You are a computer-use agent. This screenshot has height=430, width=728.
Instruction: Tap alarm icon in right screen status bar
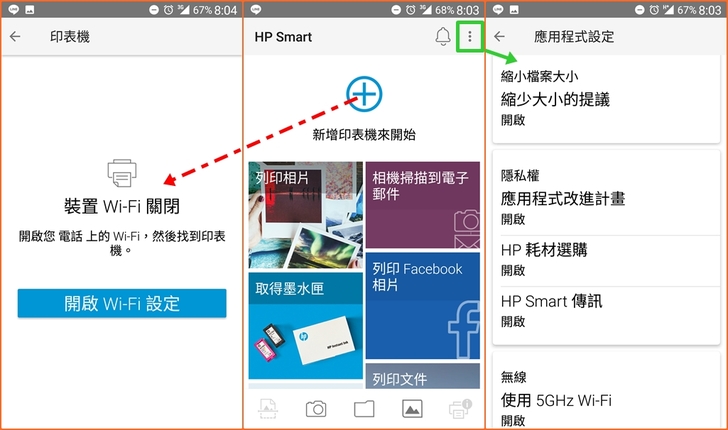654,10
